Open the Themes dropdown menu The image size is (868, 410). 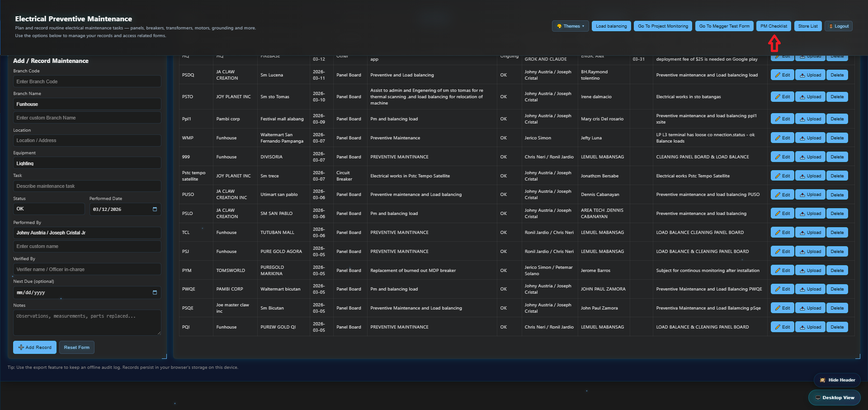570,26
